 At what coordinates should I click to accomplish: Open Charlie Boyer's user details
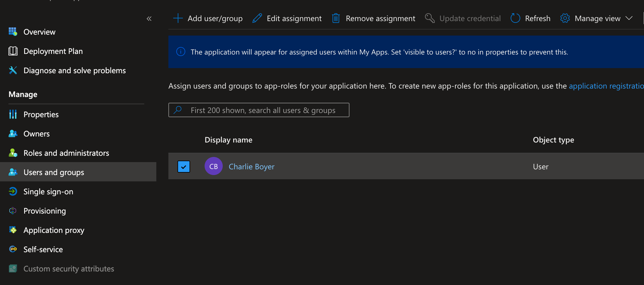tap(251, 166)
